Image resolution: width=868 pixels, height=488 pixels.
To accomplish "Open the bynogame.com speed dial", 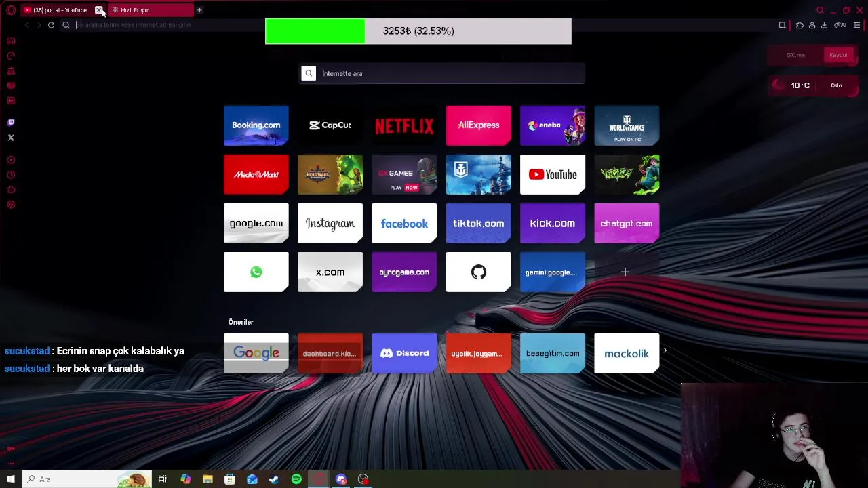I will pyautogui.click(x=404, y=272).
